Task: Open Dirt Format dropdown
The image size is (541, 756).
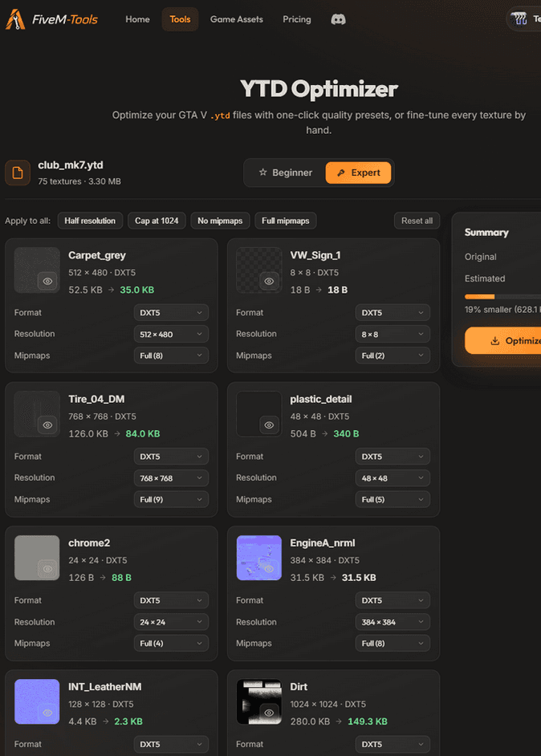Action: click(393, 745)
